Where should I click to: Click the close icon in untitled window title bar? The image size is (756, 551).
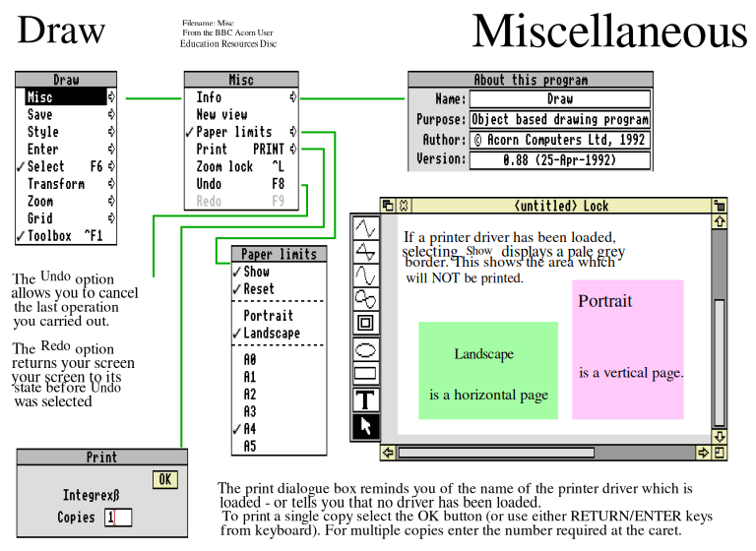coord(403,206)
